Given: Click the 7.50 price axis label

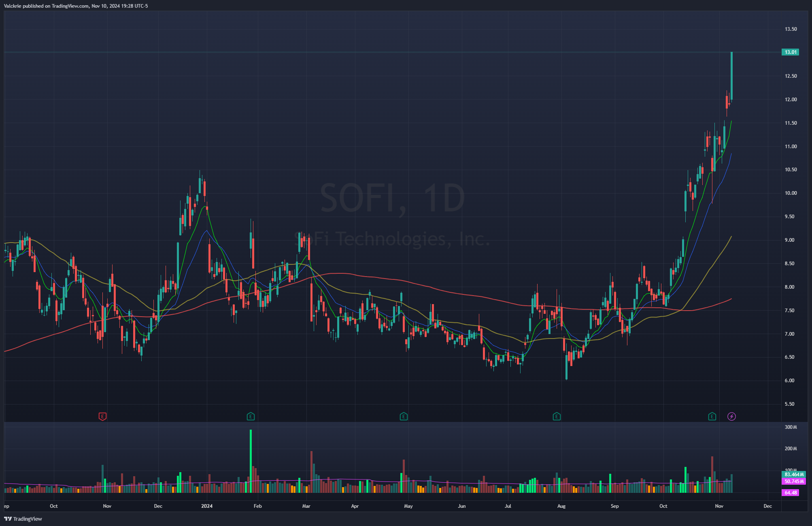Looking at the screenshot, I should click(791, 311).
